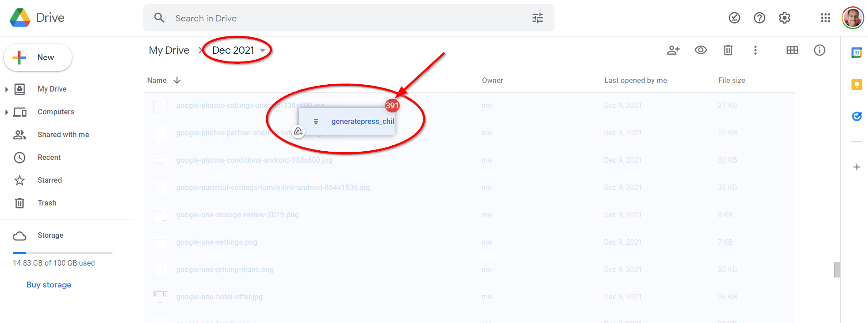Show the View details info panel

click(820, 50)
